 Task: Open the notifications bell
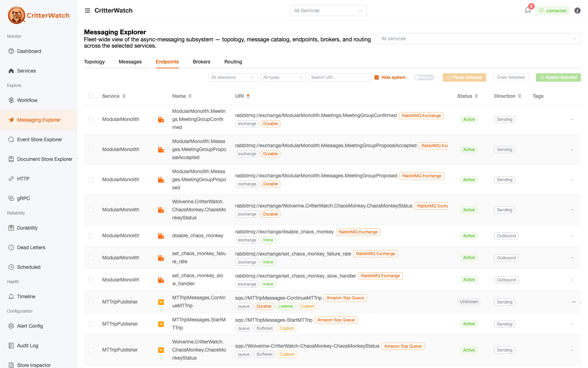tap(528, 10)
